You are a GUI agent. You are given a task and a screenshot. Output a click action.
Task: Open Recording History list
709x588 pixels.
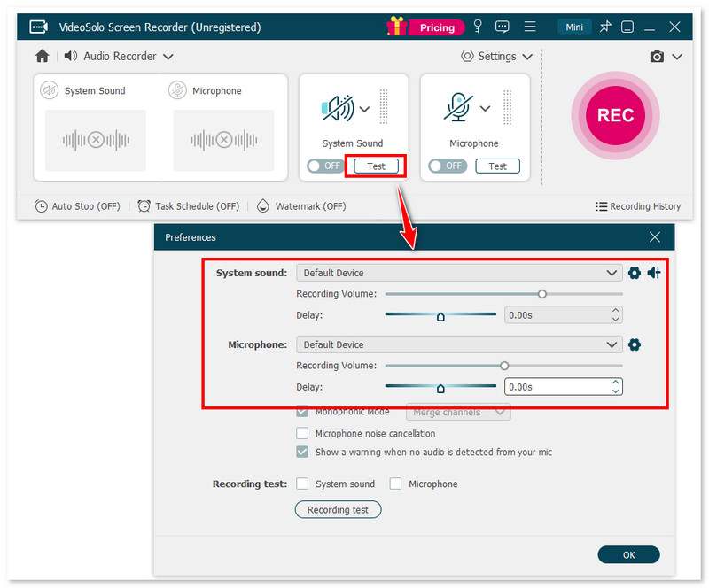point(638,206)
